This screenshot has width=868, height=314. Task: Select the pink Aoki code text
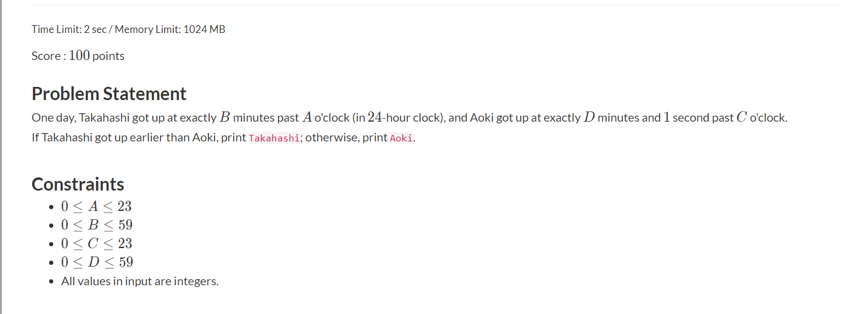401,138
